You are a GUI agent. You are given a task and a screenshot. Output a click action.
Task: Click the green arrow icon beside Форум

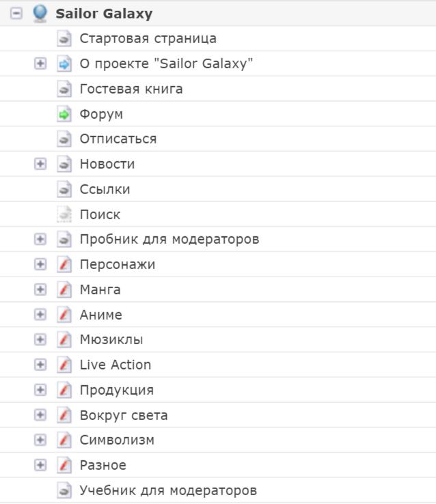click(x=64, y=114)
